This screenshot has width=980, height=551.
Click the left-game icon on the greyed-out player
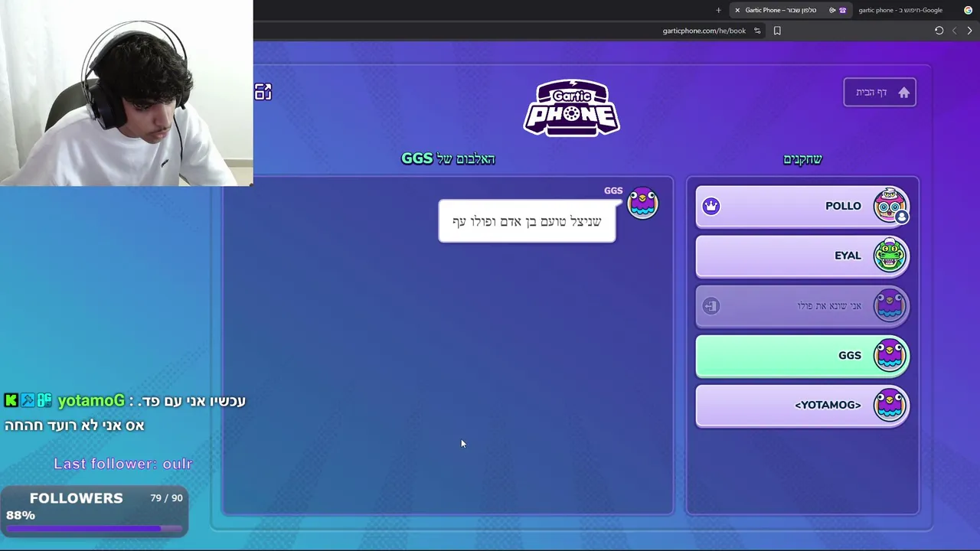711,306
